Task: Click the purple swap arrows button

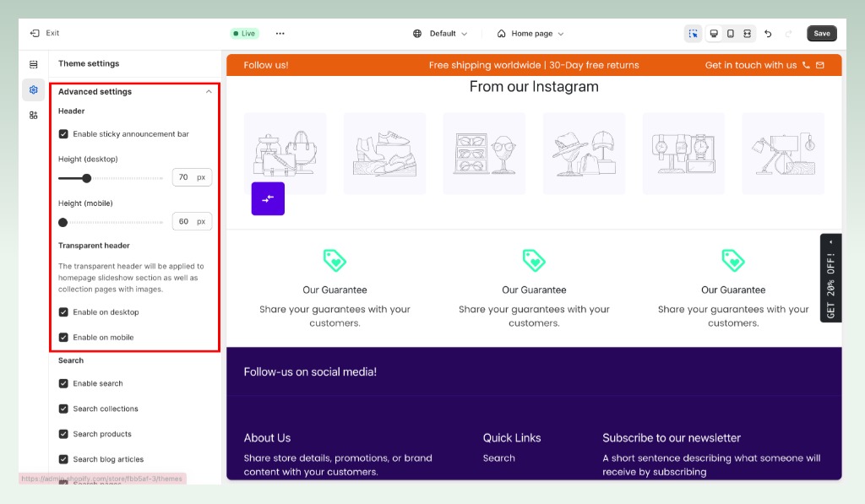Action: coord(268,198)
